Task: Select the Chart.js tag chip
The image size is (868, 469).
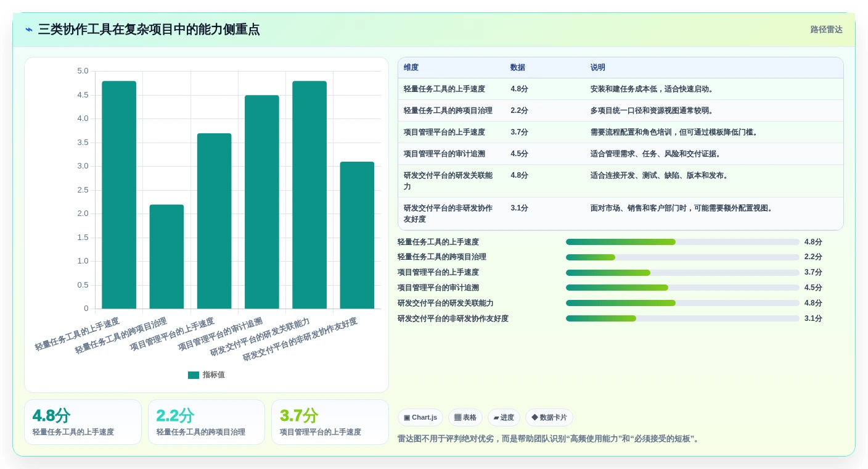Action: [x=420, y=418]
